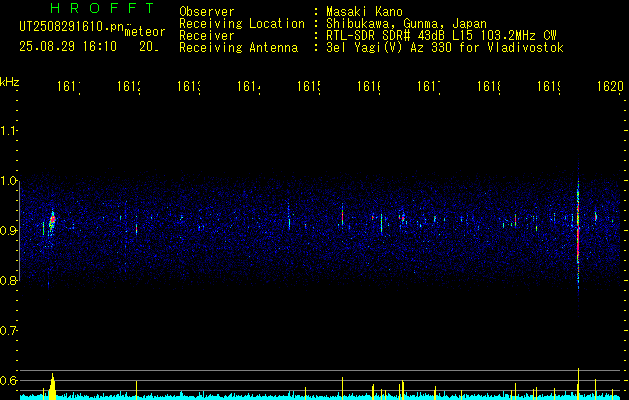Click the tallest yellow power spike near 1619
Viewport: 629px width, 400px height.
(x=578, y=384)
